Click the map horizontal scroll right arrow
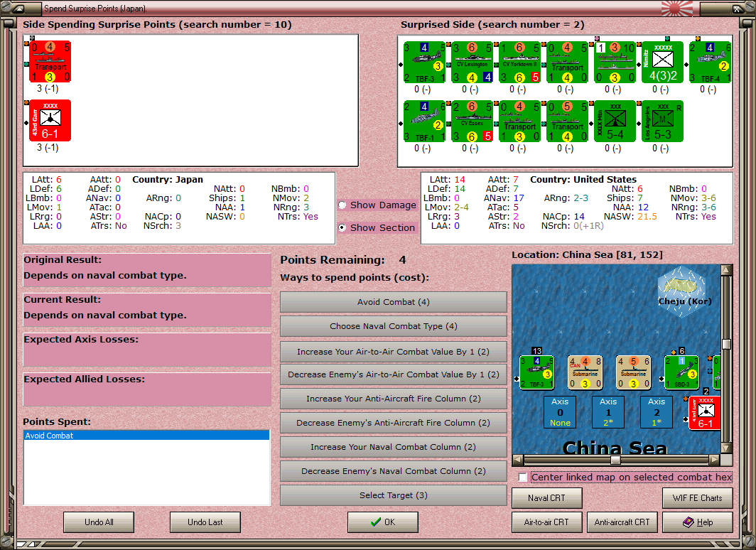756x550 pixels. pyautogui.click(x=715, y=459)
